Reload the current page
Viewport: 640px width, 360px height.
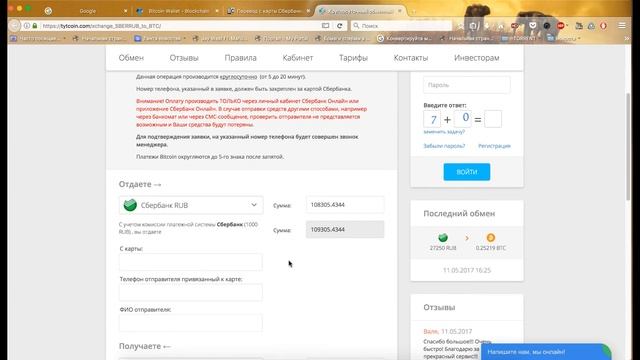[x=340, y=26]
